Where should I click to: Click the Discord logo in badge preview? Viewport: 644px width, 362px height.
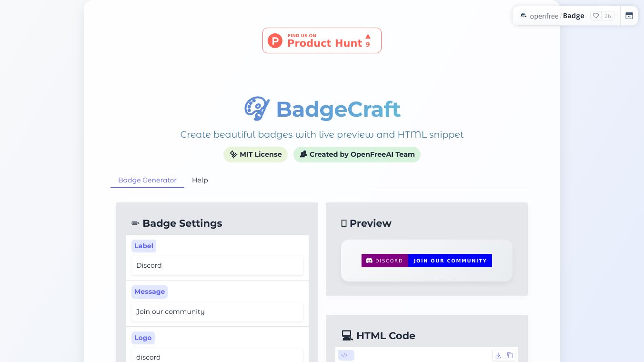369,261
